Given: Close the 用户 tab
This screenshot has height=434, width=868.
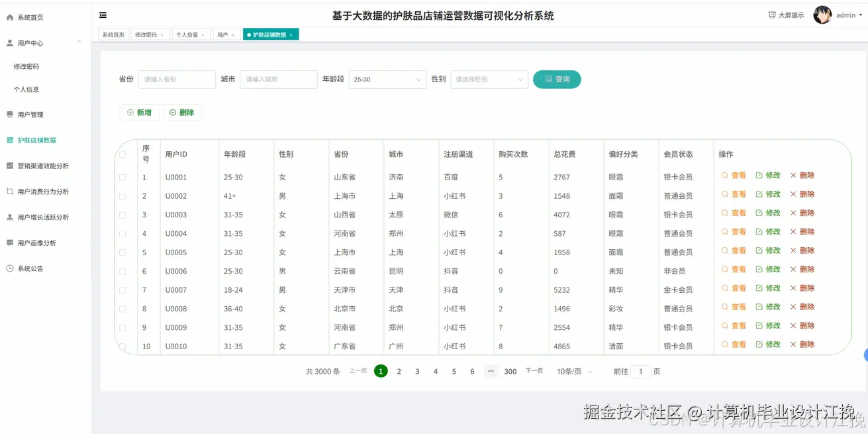Looking at the screenshot, I should coord(232,35).
